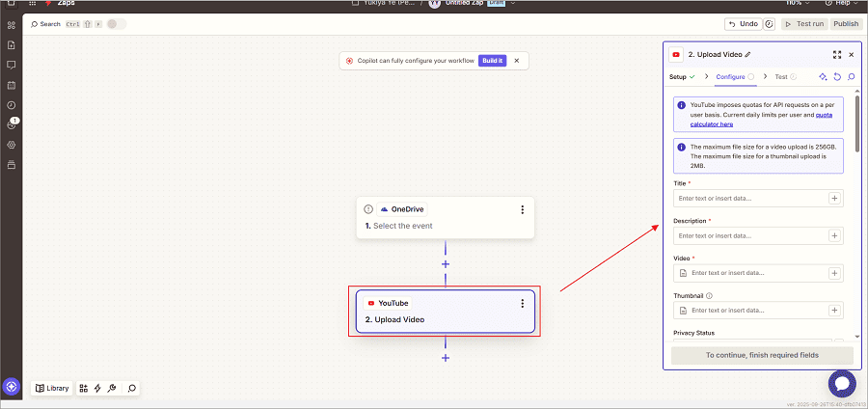Open the Zap details file sidebar icon
This screenshot has height=409, width=868.
point(11,44)
